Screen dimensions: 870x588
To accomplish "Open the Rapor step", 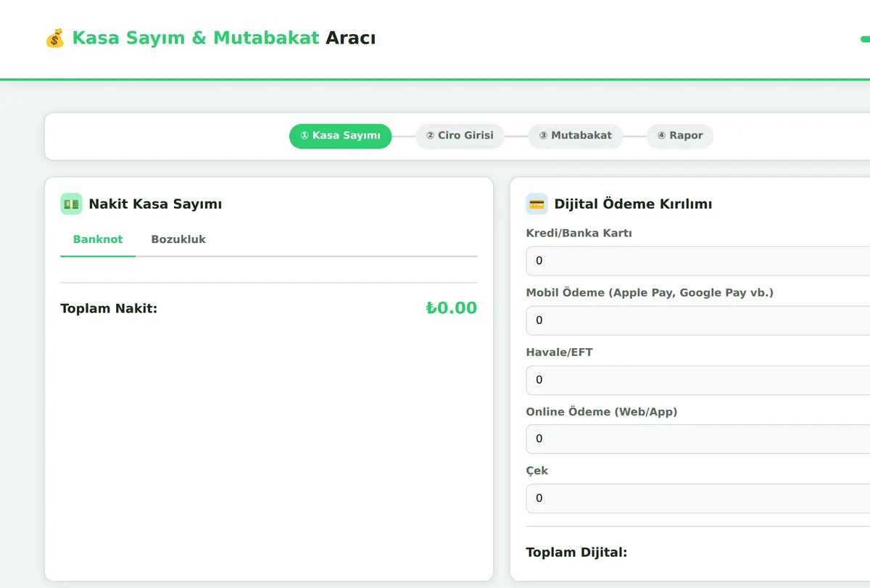I will tap(680, 136).
